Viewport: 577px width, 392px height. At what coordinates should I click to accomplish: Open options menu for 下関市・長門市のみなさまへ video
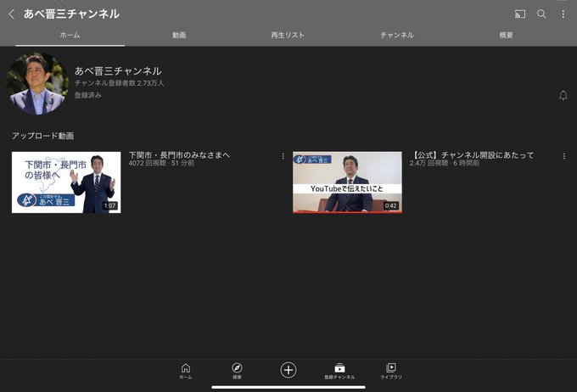pos(283,156)
